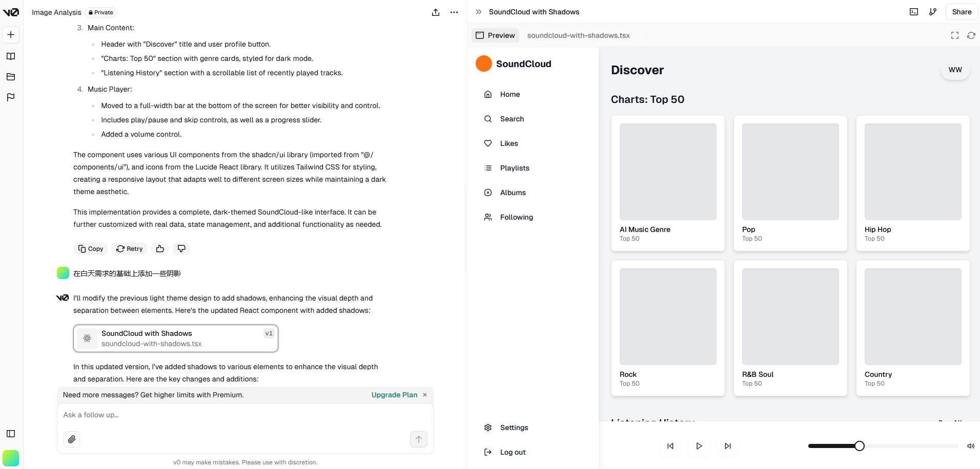This screenshot has width=980, height=469.
Task: Toggle the left sidebar panel
Action: (11, 434)
